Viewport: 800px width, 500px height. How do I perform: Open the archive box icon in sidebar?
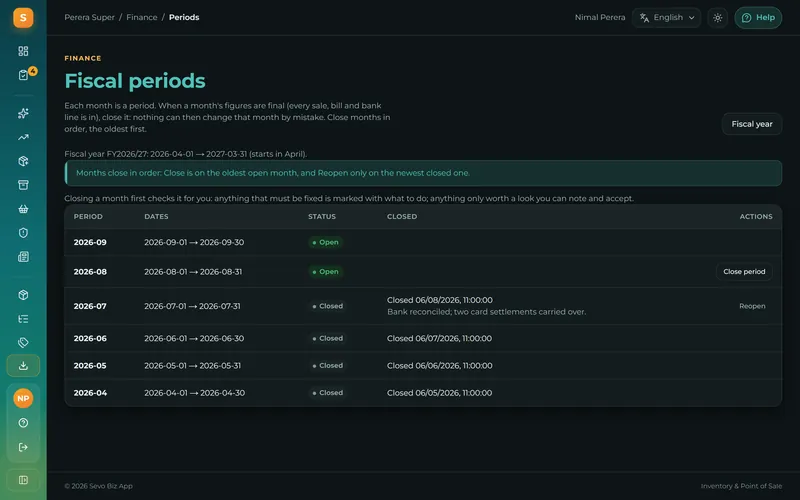tap(23, 185)
